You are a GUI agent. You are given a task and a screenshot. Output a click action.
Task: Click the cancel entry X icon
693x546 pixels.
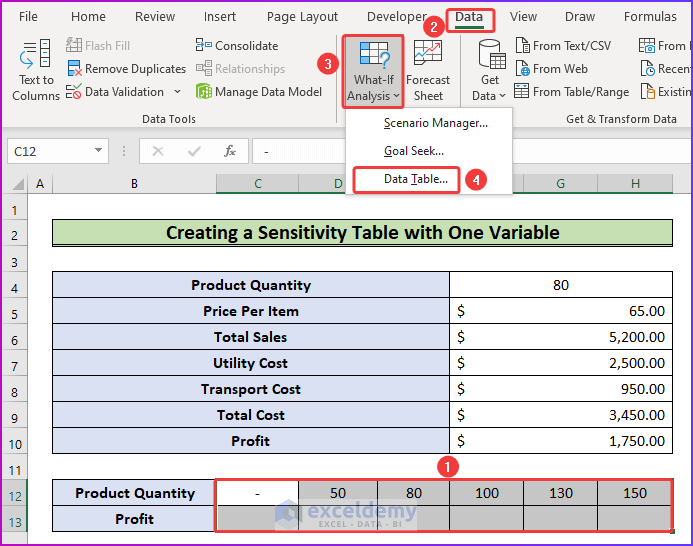point(158,151)
